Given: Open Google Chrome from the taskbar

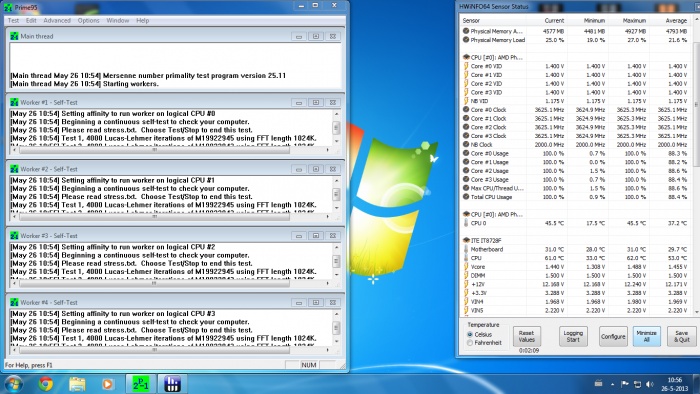Looking at the screenshot, I should (46, 384).
